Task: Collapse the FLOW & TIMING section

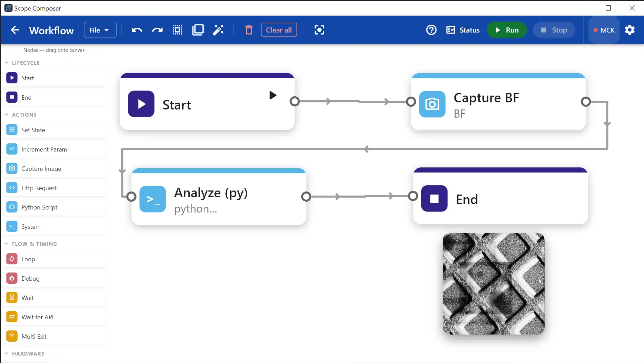Action: (31, 244)
